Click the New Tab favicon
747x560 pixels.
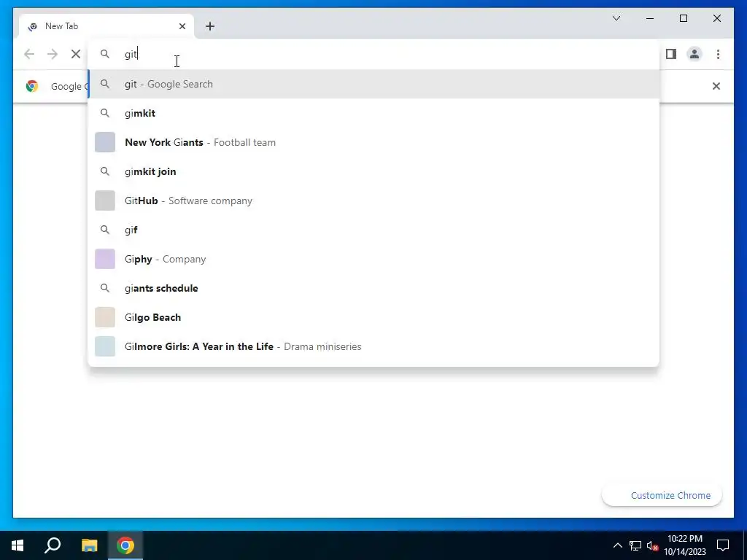tap(32, 27)
